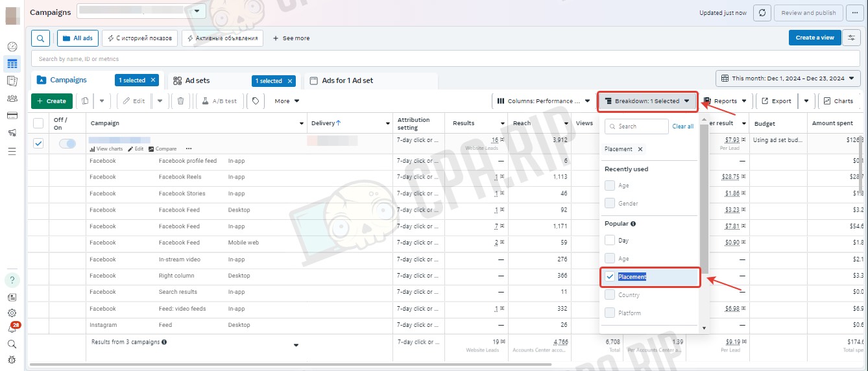
Task: Click the bug report icon in sidebar
Action: (x=12, y=360)
